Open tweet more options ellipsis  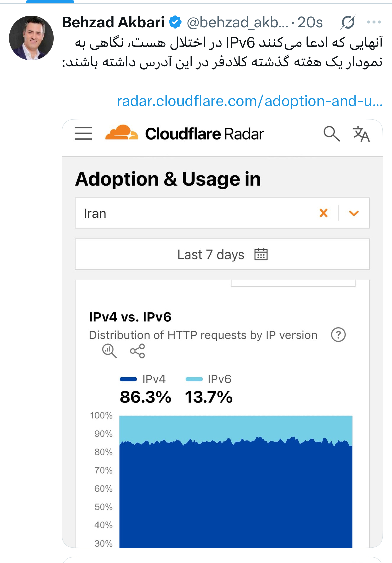[374, 22]
